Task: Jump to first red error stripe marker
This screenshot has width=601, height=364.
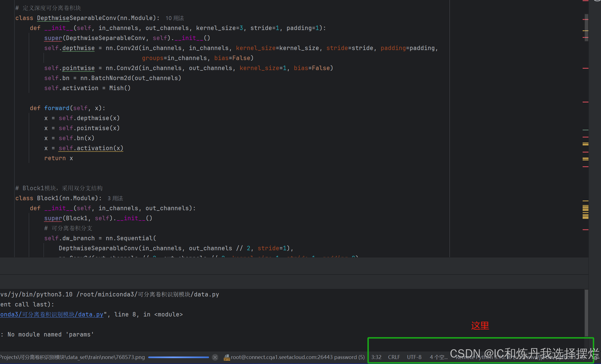Action: click(x=585, y=1)
